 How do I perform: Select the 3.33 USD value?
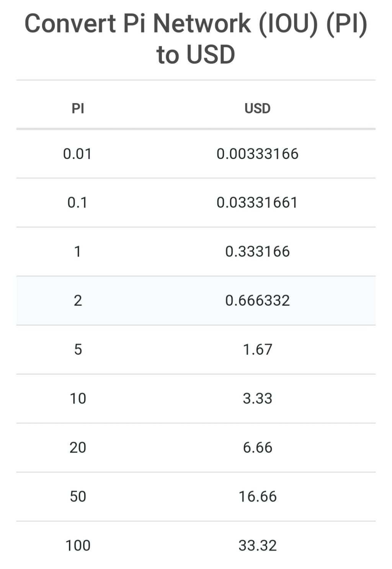(257, 398)
